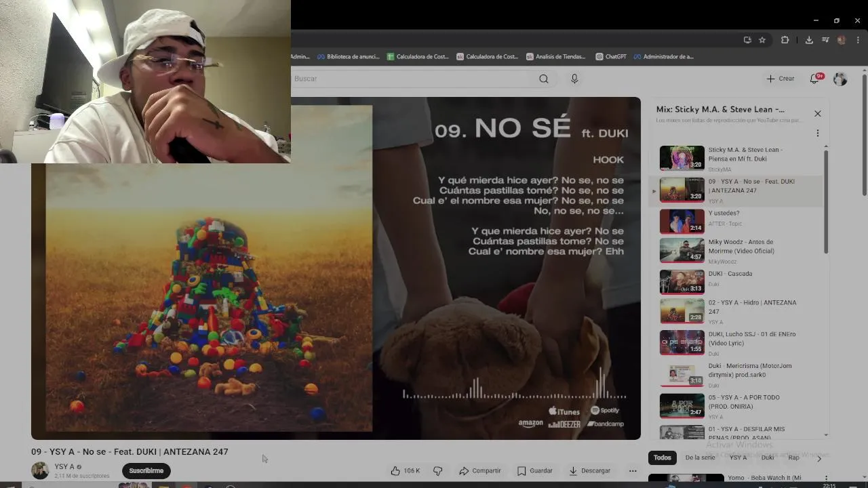Image resolution: width=868 pixels, height=488 pixels.
Task: Click the taskbar clock showing 22:15
Action: [829, 485]
